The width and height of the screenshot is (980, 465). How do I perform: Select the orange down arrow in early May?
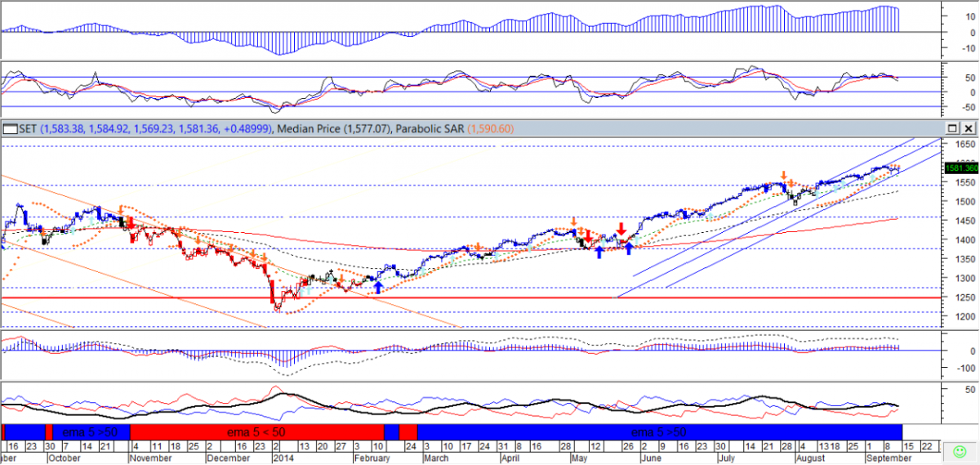(x=574, y=221)
